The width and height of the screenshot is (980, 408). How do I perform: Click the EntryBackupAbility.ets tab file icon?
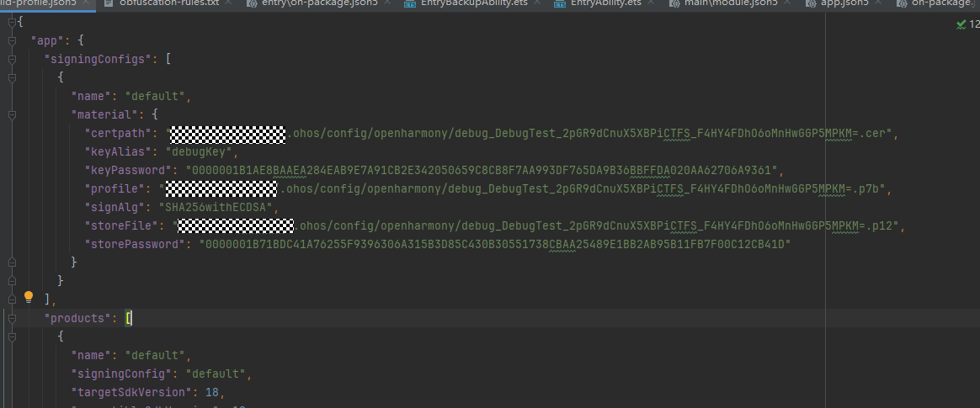coord(410,3)
